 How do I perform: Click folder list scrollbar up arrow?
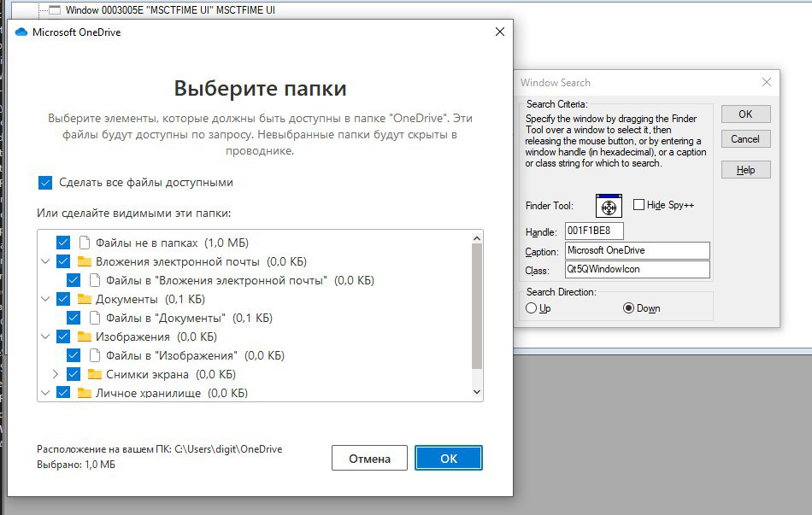pos(477,238)
